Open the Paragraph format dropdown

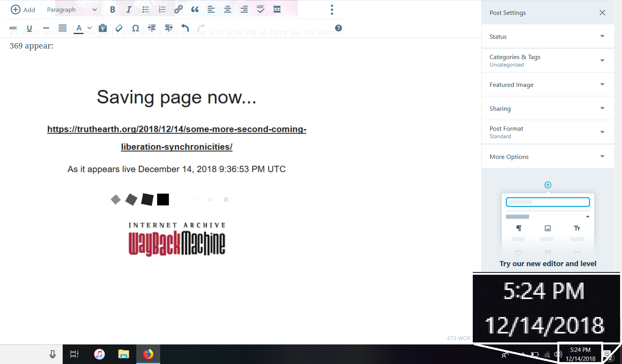(72, 10)
